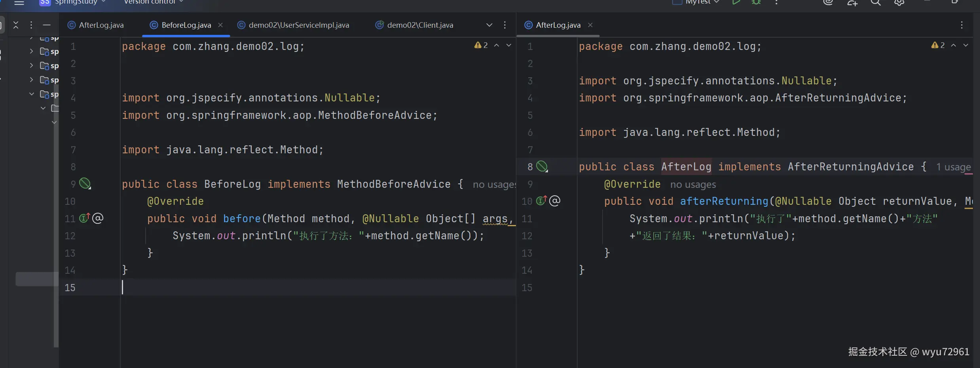Click the AfterLog class name in right editor
Viewport: 980px width, 368px height.
[x=686, y=167]
